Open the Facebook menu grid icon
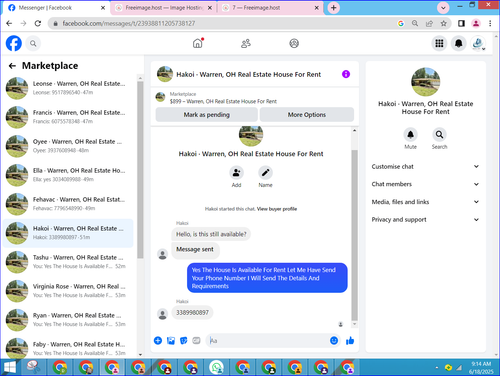Image resolution: width=500 pixels, height=376 pixels. pos(439,43)
